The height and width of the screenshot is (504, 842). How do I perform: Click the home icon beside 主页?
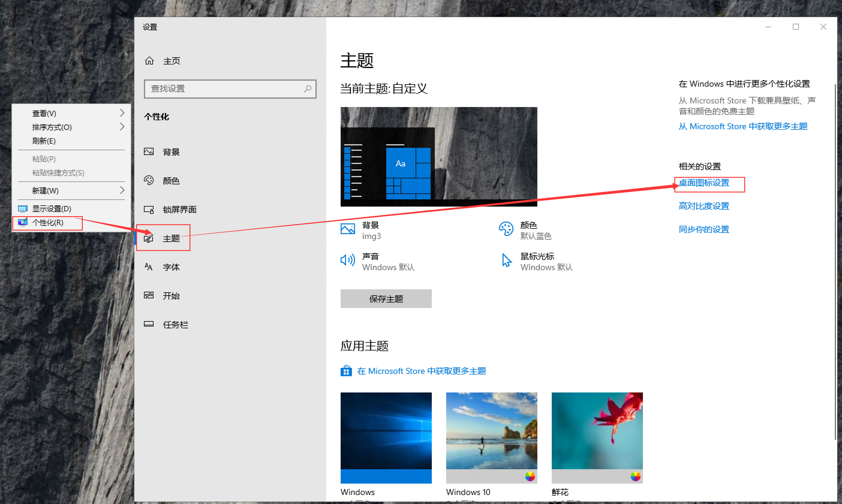(x=149, y=61)
